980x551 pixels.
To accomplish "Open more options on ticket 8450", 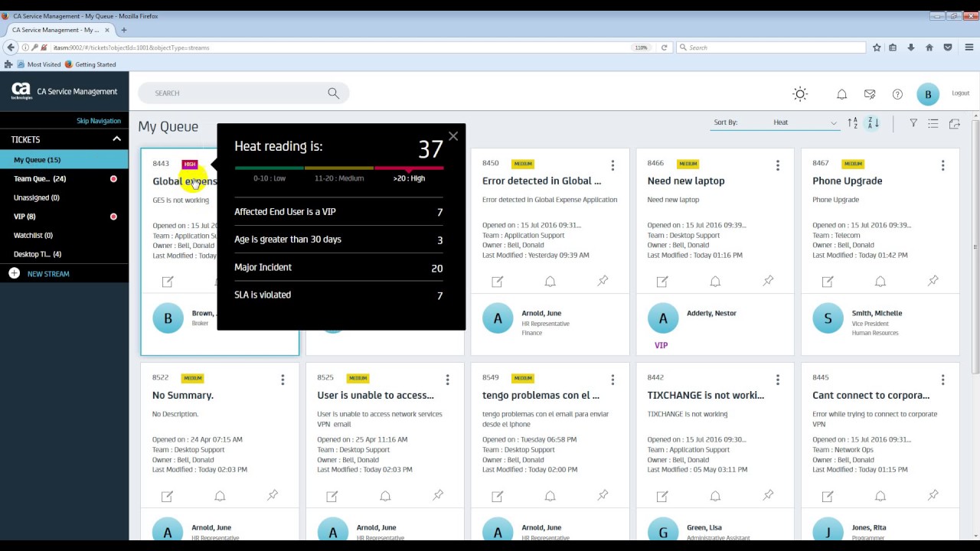I will point(612,165).
